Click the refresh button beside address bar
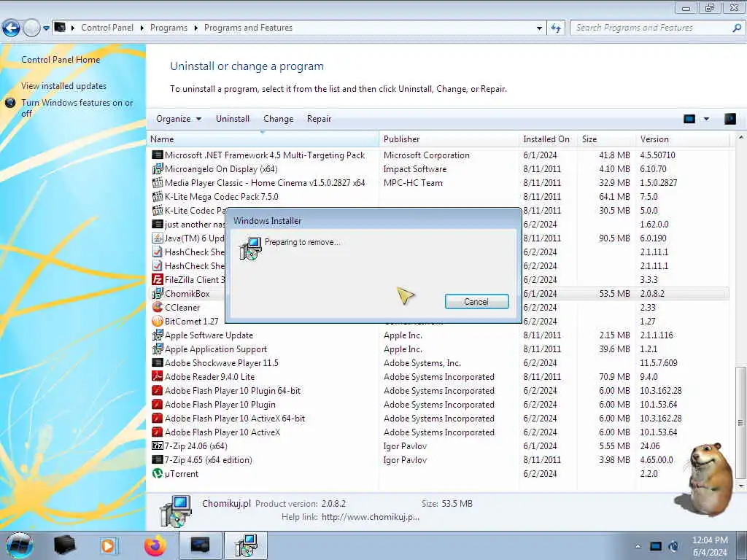The height and width of the screenshot is (560, 747). click(x=556, y=28)
